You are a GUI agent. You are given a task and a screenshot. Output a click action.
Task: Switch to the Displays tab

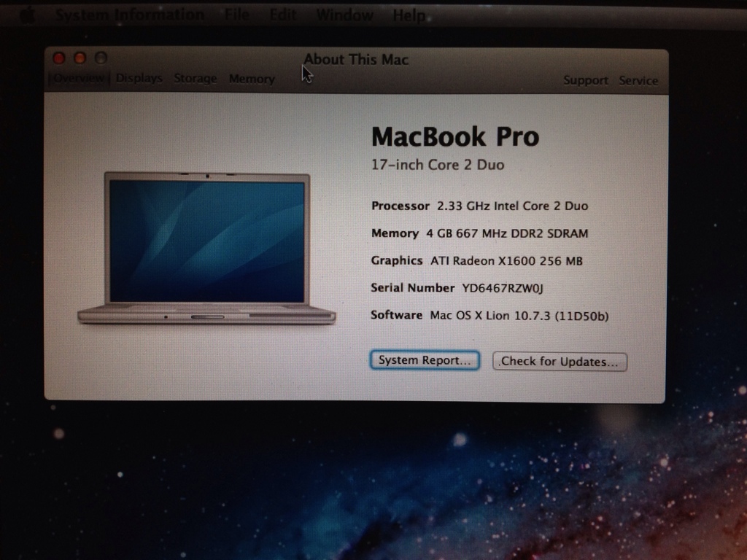pos(139,77)
